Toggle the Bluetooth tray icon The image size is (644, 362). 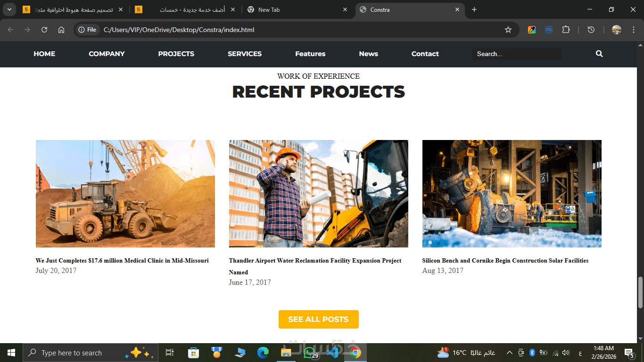coord(532,353)
